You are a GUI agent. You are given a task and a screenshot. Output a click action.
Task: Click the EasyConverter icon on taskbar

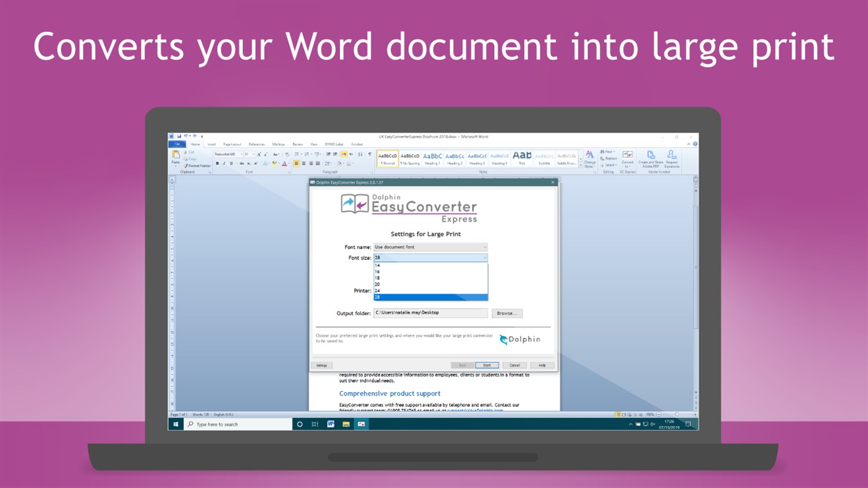[x=361, y=424]
